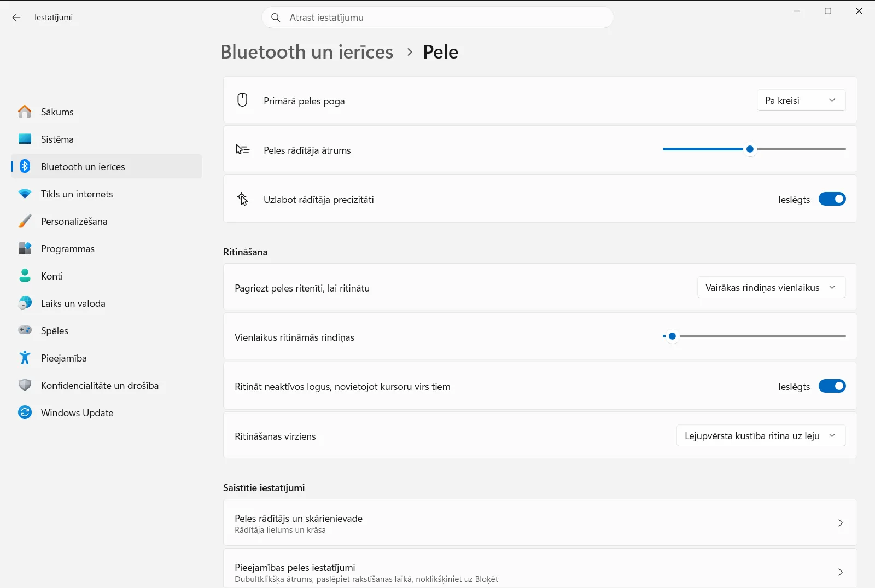Click the Konti person icon

click(x=25, y=276)
